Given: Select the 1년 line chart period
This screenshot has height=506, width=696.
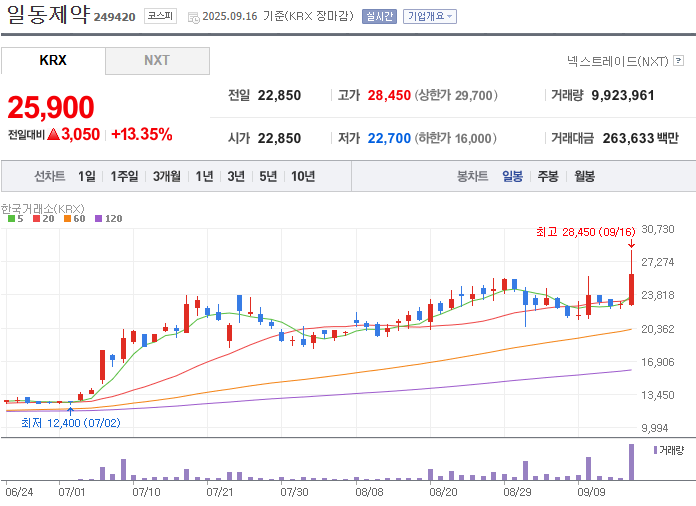Looking at the screenshot, I should click(204, 176).
